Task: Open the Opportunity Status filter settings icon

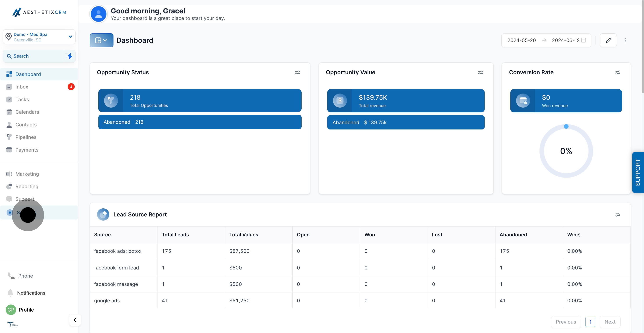Action: coord(297,73)
